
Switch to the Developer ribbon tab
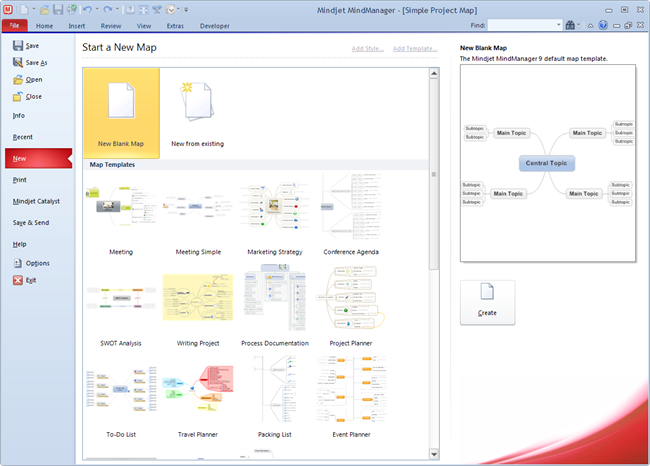(215, 26)
